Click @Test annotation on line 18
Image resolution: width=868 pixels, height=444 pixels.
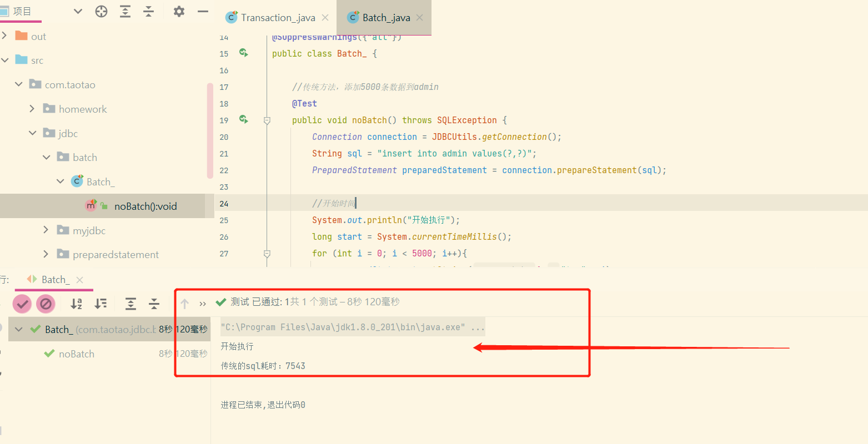[304, 104]
